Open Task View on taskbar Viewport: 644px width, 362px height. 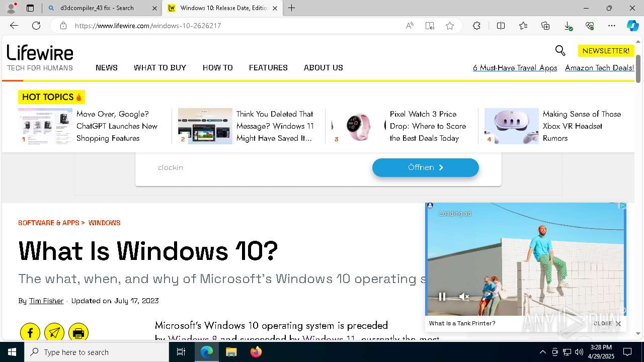click(181, 352)
